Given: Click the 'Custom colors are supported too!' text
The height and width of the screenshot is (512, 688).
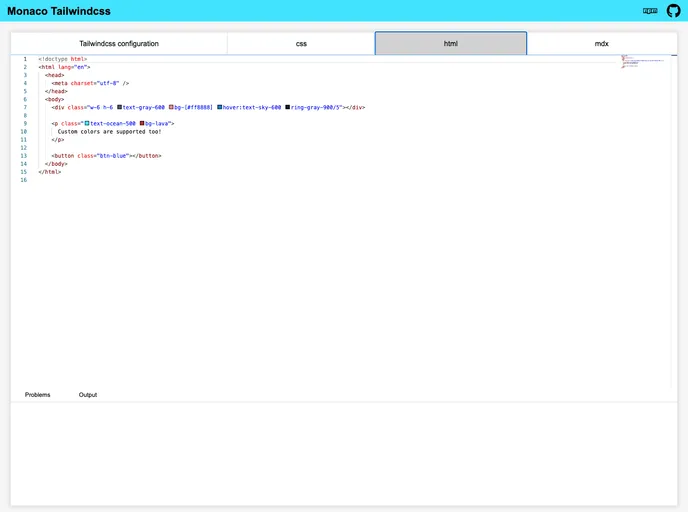Looking at the screenshot, I should point(109,132).
